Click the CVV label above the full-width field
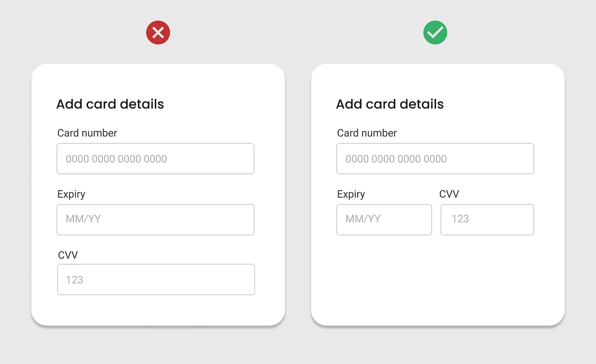Image resolution: width=596 pixels, height=364 pixels. [68, 255]
